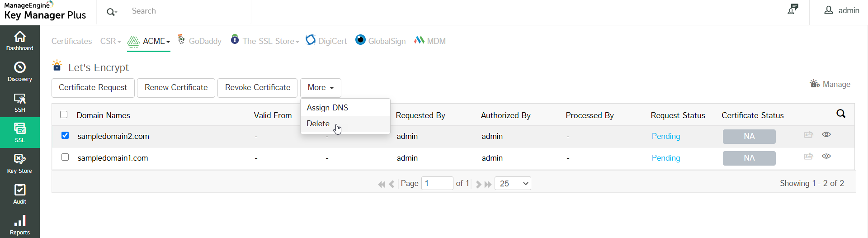Select Assign DNS in the More menu

(327, 108)
